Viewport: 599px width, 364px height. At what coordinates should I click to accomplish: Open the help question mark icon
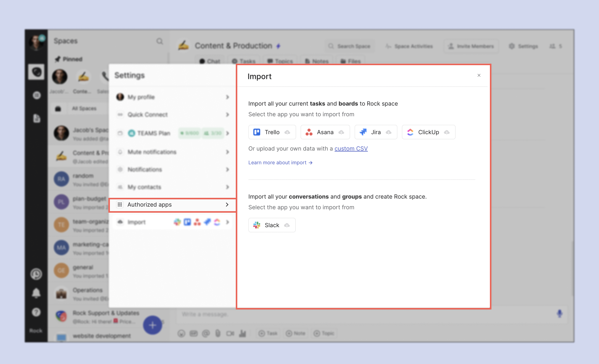coord(36,312)
